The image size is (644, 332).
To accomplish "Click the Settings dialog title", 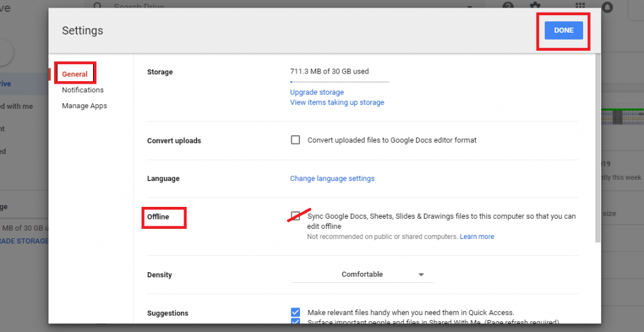I will pyautogui.click(x=82, y=30).
